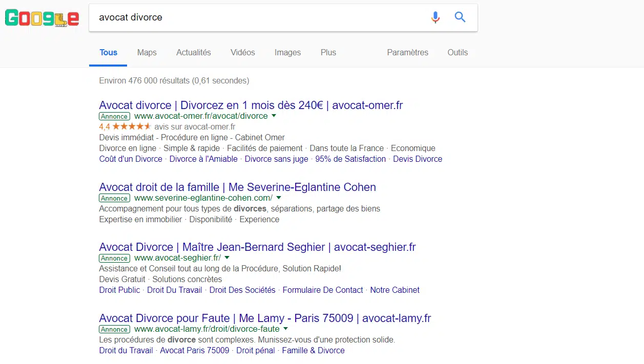Click the orange star rating for avocat-omer.fr

[x=132, y=126]
